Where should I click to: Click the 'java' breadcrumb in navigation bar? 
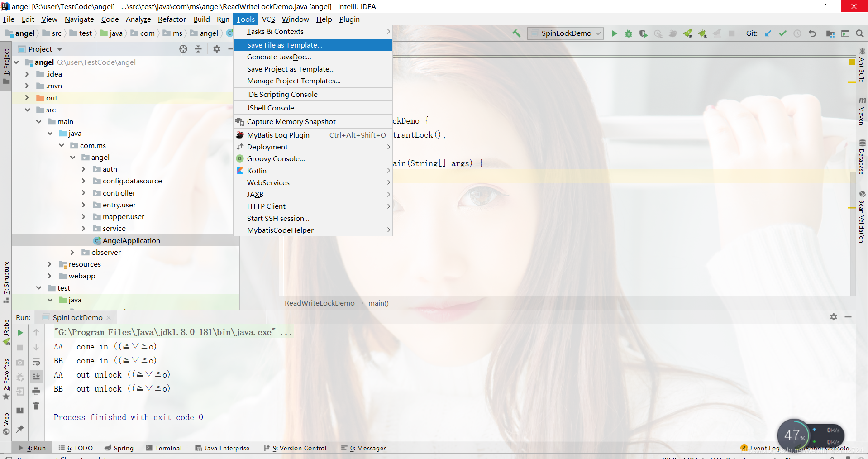111,33
